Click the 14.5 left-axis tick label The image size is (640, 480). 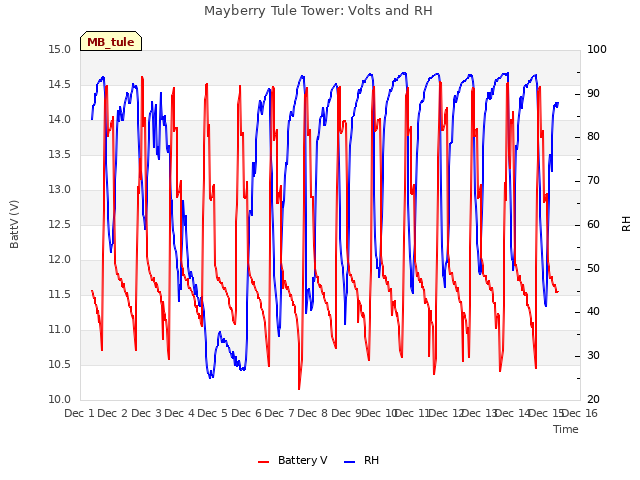click(x=59, y=85)
